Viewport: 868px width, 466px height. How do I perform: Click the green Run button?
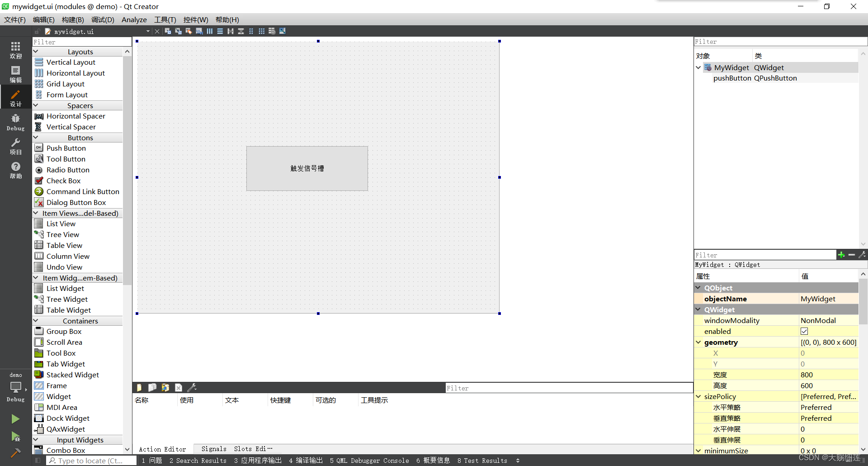(x=15, y=419)
